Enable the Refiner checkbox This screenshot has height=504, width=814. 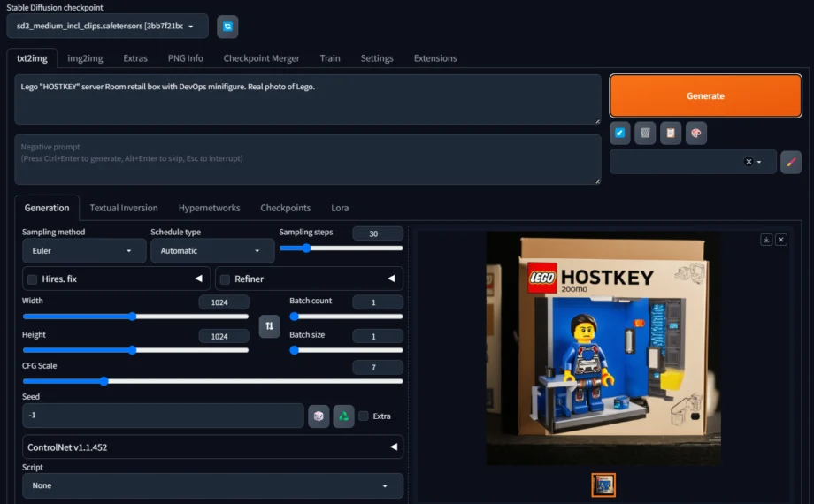click(225, 279)
